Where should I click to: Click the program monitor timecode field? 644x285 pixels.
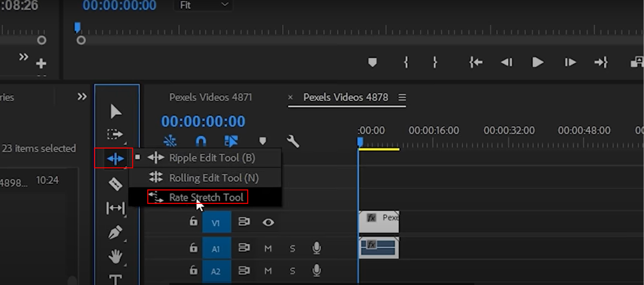click(119, 6)
